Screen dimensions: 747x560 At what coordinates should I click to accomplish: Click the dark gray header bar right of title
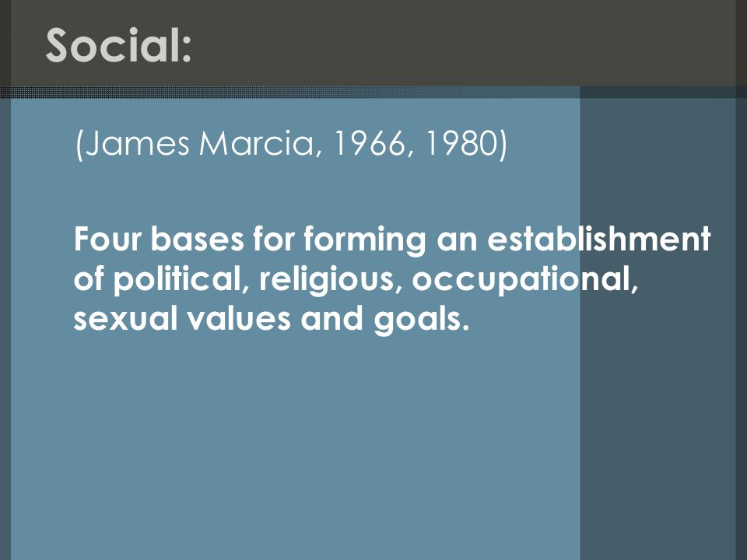coord(467,43)
